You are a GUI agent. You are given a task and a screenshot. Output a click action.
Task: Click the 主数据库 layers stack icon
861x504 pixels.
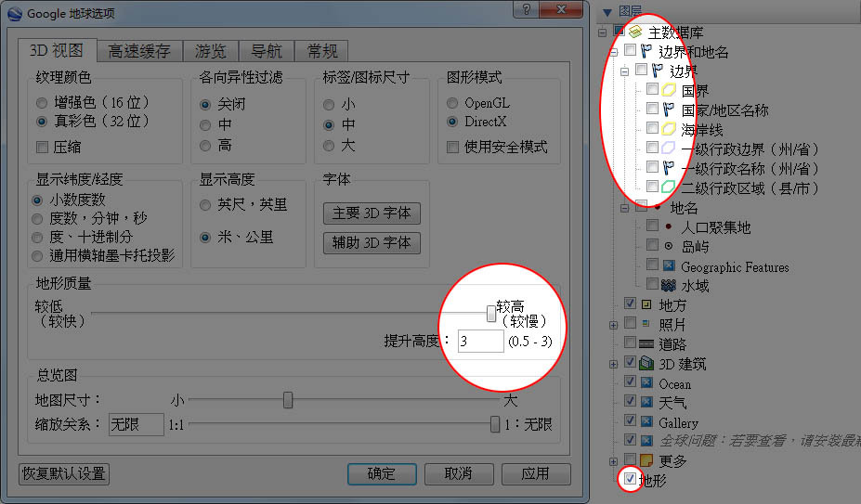pos(635,32)
